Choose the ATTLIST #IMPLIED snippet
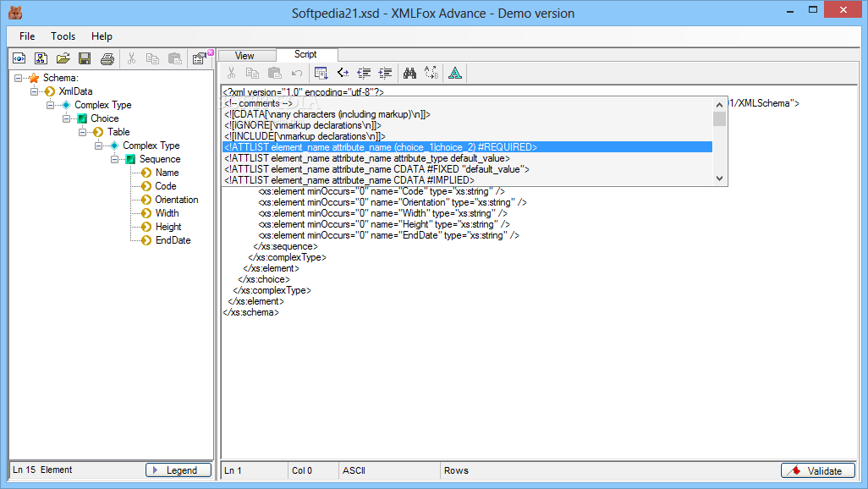The width and height of the screenshot is (868, 489). click(467, 180)
